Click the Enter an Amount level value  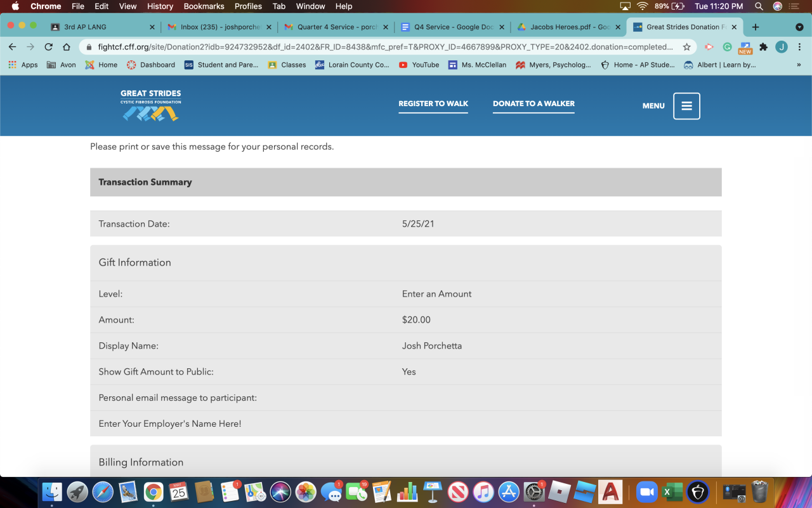pyautogui.click(x=437, y=294)
